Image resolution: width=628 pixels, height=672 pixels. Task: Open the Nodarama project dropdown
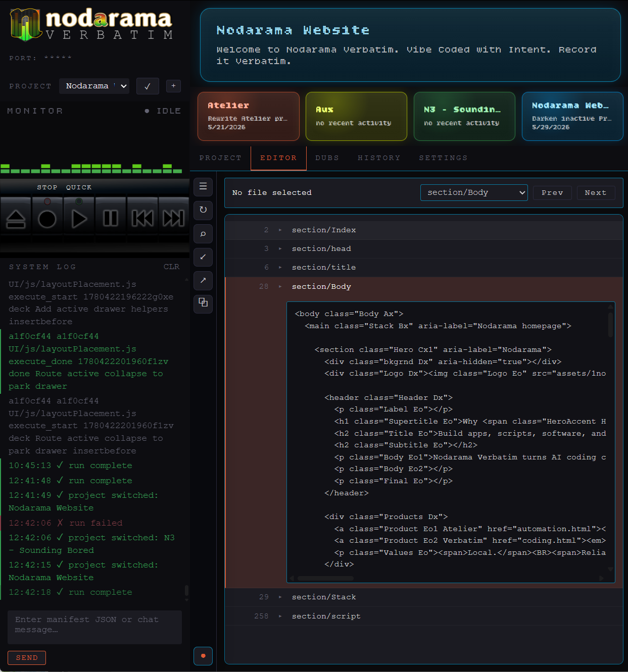tap(94, 86)
